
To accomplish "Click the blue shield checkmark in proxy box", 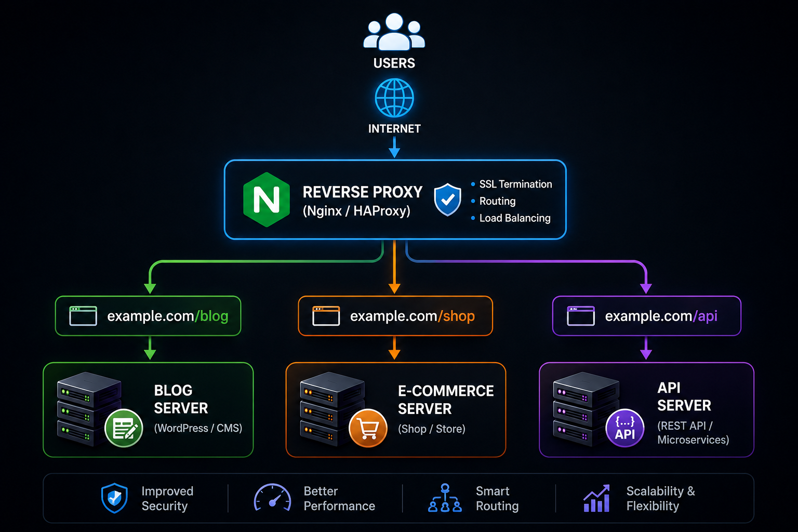I will point(447,199).
